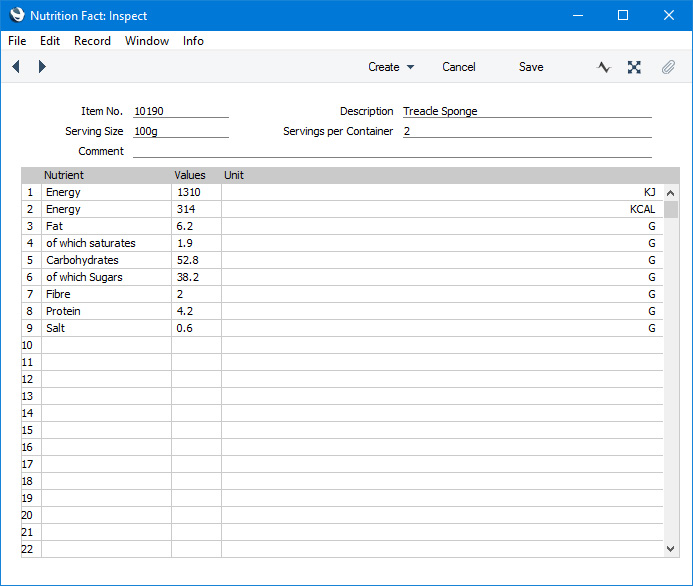The width and height of the screenshot is (693, 586).
Task: Select the Energy cell in row 2
Action: tap(107, 209)
